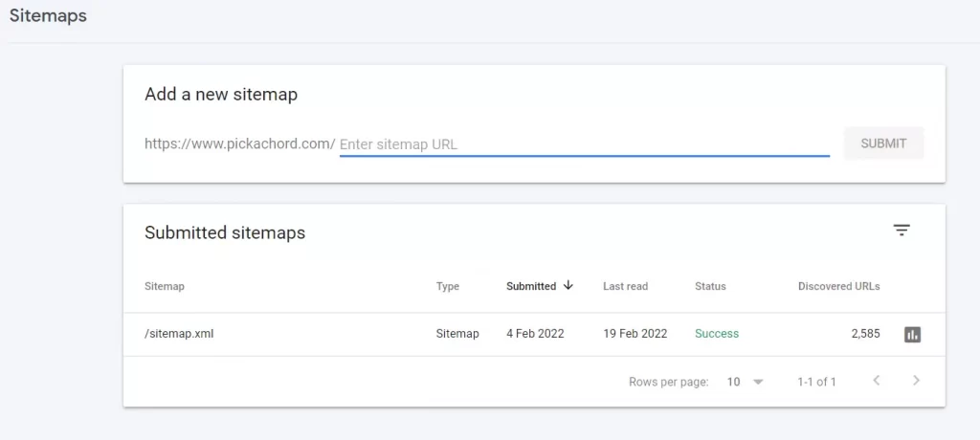Click the green Success status
Screen dimensions: 980x440
click(x=716, y=334)
